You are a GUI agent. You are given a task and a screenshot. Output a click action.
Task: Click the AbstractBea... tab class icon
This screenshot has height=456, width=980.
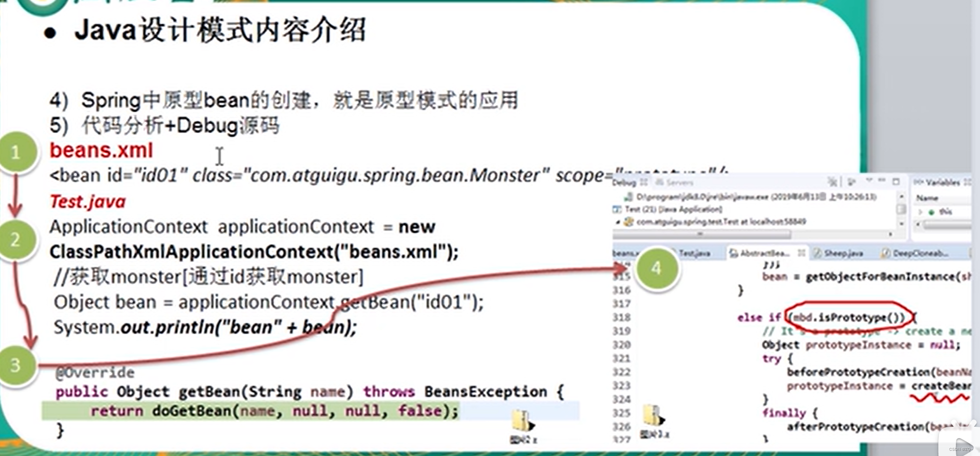tap(734, 253)
